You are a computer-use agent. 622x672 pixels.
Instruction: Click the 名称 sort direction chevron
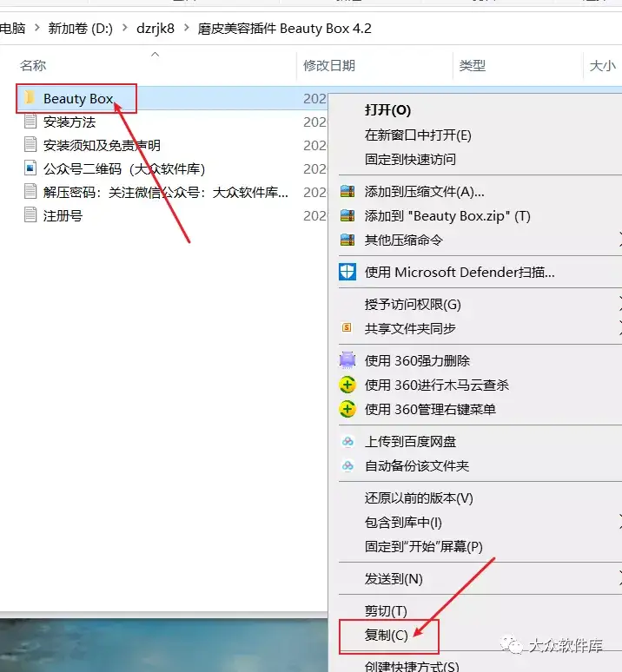155,54
